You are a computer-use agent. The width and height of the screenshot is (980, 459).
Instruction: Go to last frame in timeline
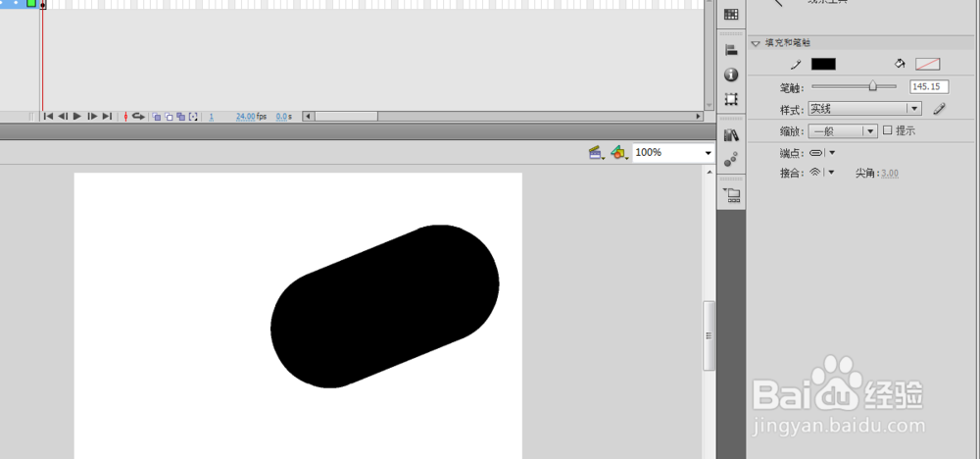107,117
